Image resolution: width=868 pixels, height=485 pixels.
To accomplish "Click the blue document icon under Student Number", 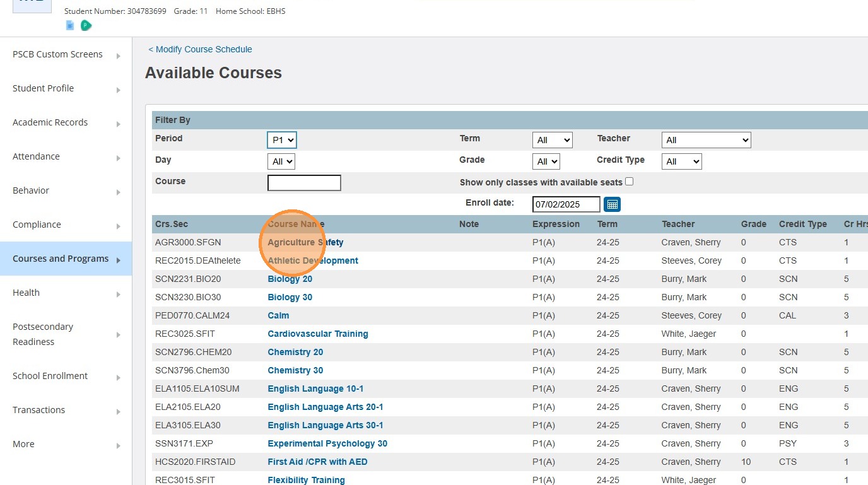I will tap(70, 25).
